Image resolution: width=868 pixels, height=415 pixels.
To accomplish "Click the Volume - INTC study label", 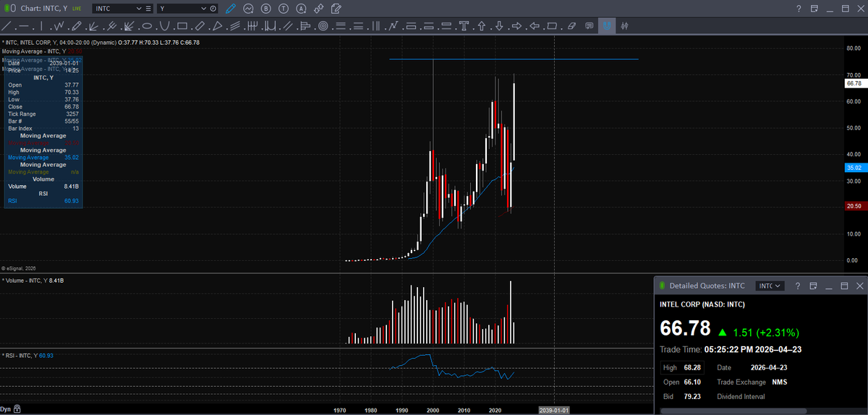I will (33, 280).
